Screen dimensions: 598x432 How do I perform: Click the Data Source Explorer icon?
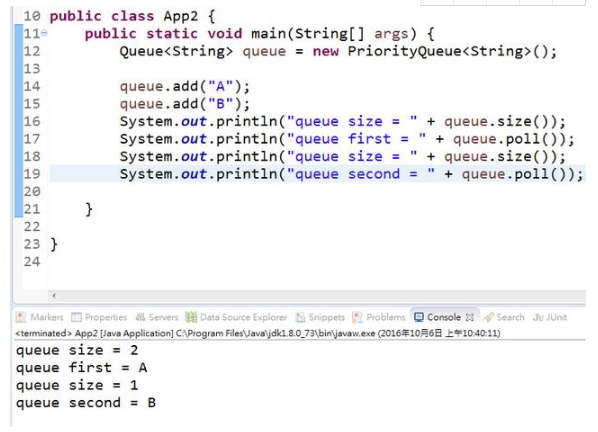click(191, 317)
